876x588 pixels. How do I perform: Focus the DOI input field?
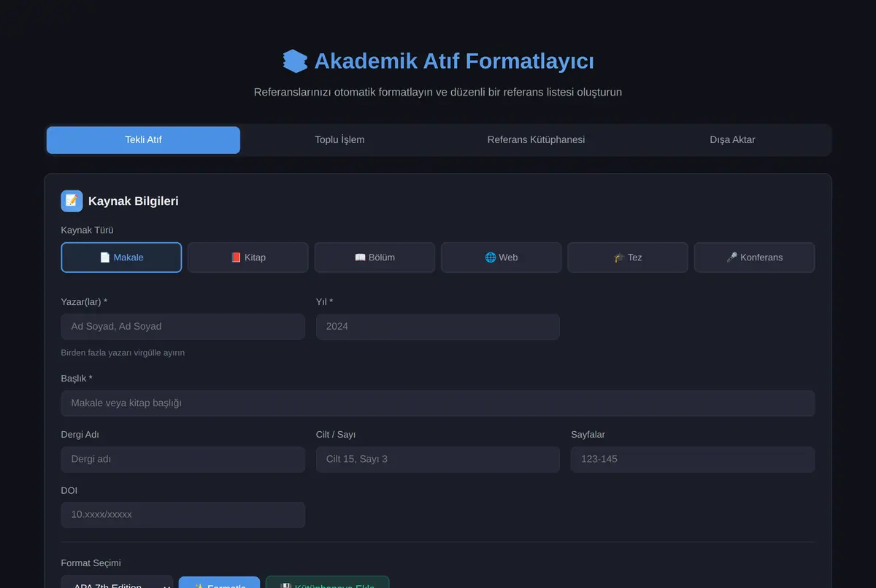pyautogui.click(x=183, y=515)
